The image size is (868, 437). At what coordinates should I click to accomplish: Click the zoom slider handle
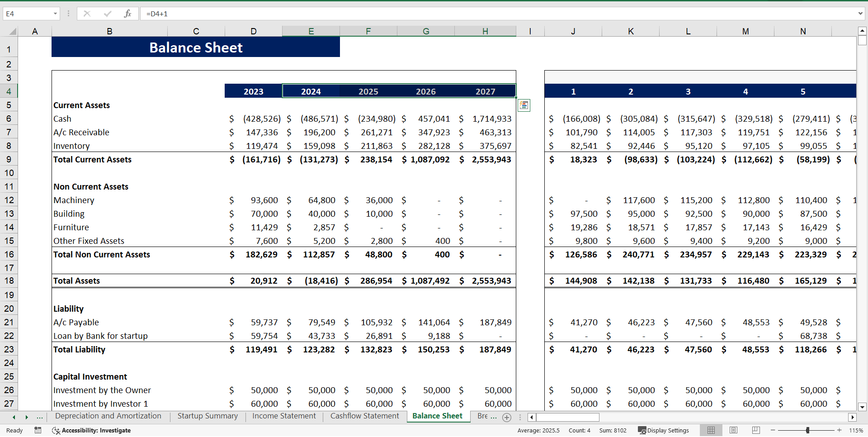808,430
